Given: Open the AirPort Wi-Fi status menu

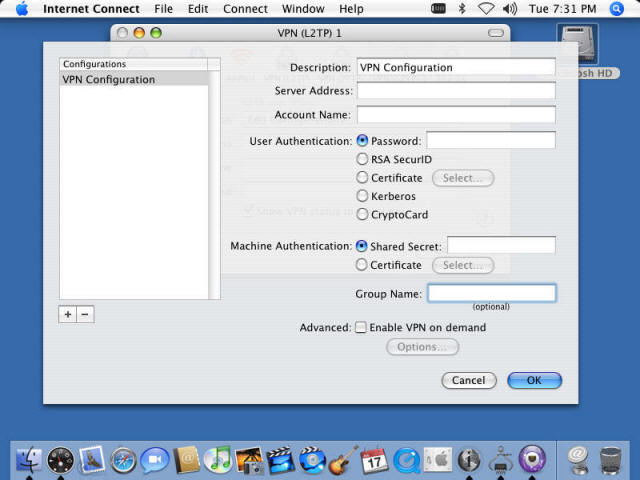Looking at the screenshot, I should 486,9.
